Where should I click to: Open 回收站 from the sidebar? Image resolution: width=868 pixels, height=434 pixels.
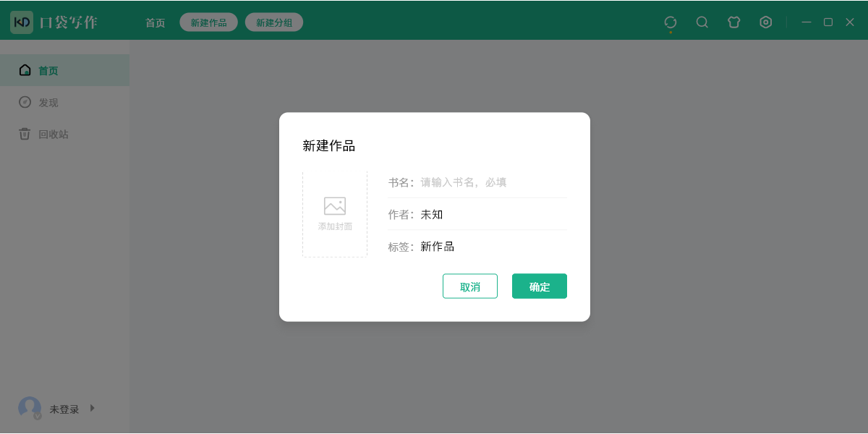pyautogui.click(x=52, y=134)
